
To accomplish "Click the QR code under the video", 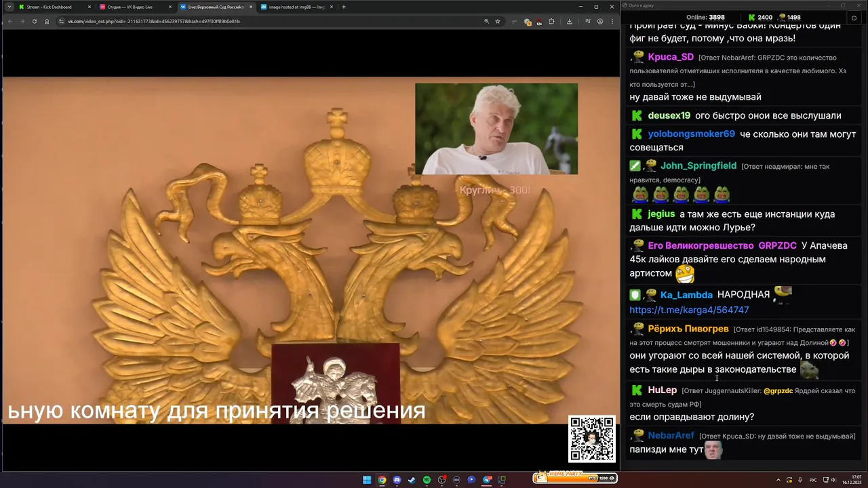I will click(x=592, y=439).
